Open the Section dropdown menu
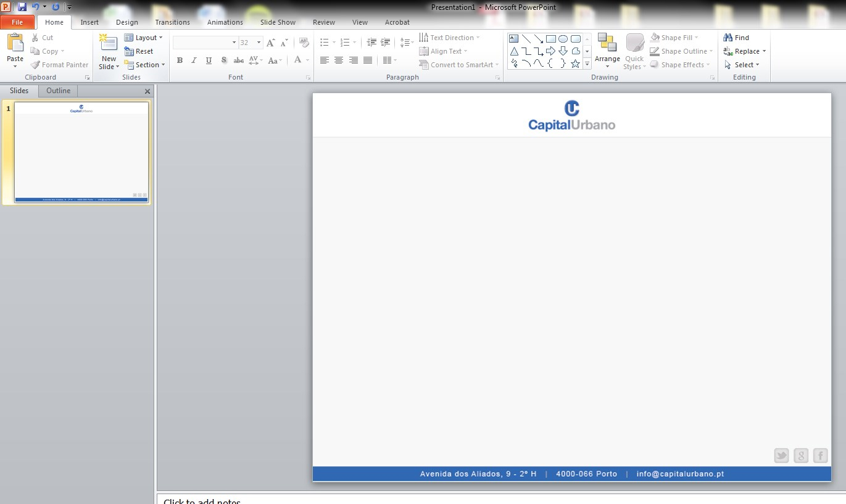This screenshot has width=846, height=504. (x=145, y=65)
